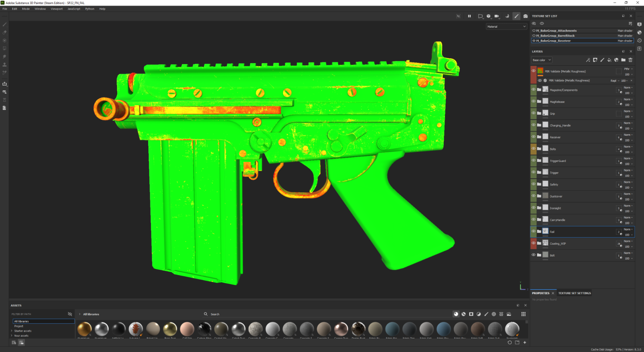Screen dimensions: 644x352
Task: Add a new folder in the Layers panel
Action: click(x=623, y=60)
